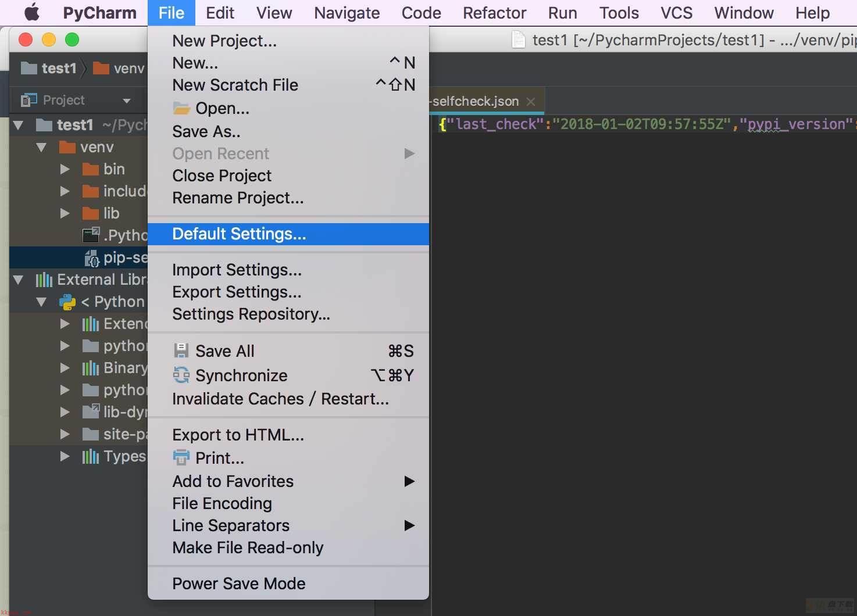Image resolution: width=857 pixels, height=616 pixels.
Task: Open the Tools menu
Action: coord(619,13)
